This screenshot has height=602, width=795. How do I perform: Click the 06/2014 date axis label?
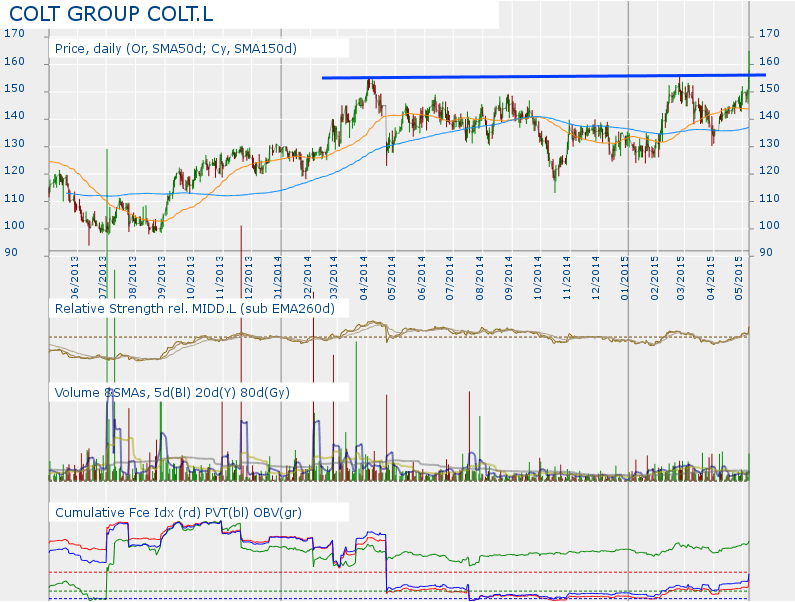point(421,278)
